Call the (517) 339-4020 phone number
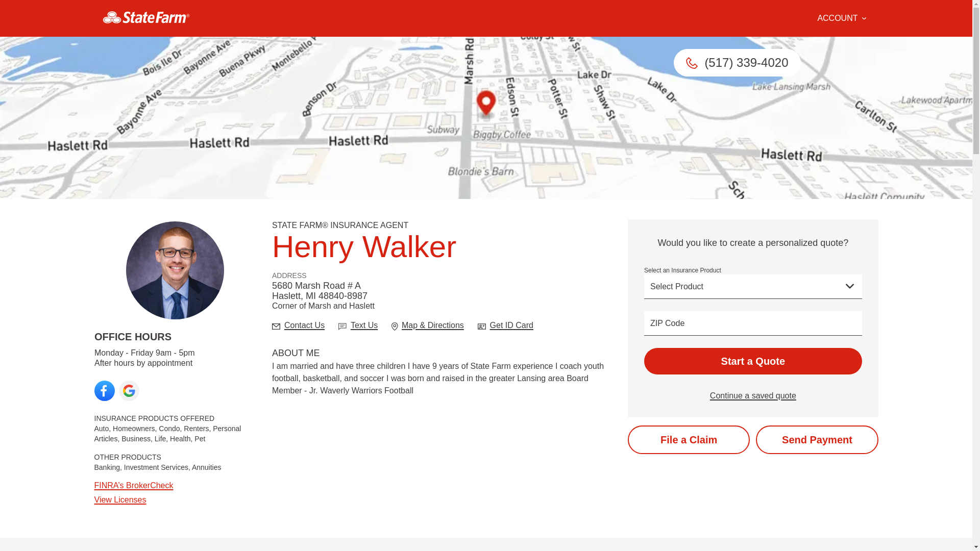The height and width of the screenshot is (551, 980). 737,63
